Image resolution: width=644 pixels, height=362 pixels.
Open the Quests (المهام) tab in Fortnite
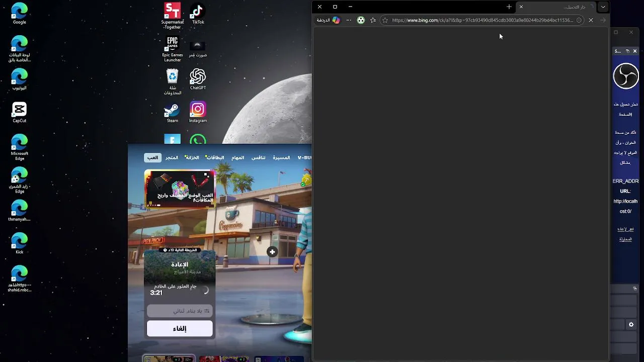click(238, 157)
